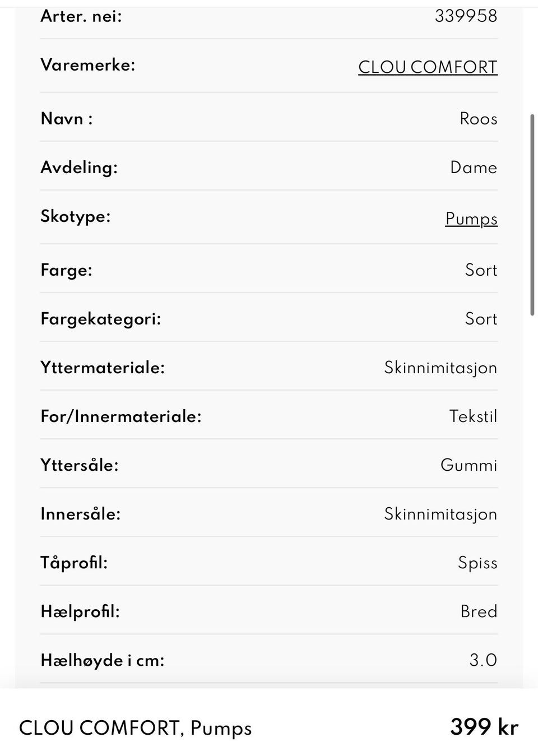Click the Farge value Sort
Viewport: 538px width, 756px height.
tap(481, 270)
